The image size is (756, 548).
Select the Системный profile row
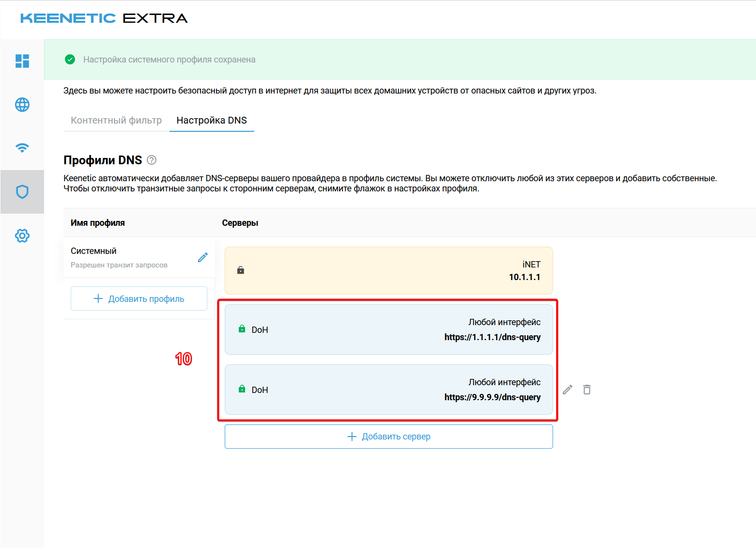point(126,257)
